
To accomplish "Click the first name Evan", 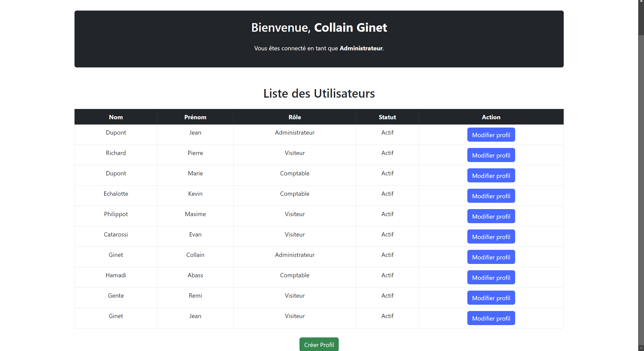I will click(x=195, y=235).
